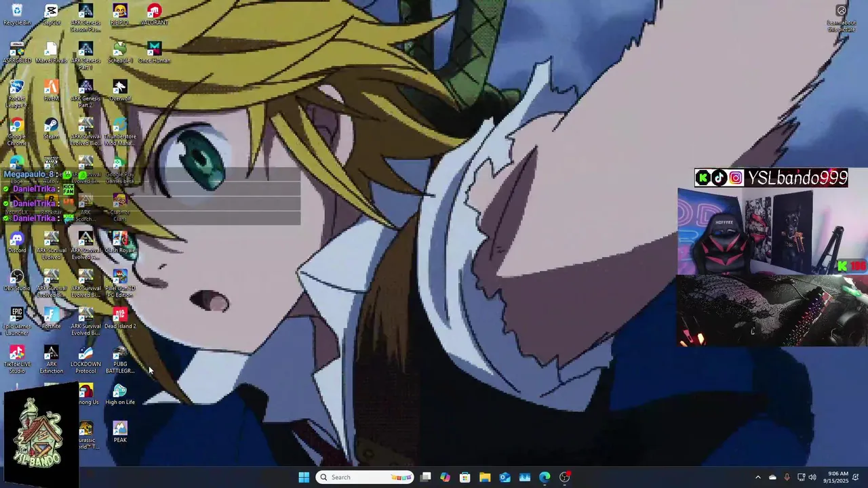Click the microphone tray icon
This screenshot has height=488, width=868.
787,477
